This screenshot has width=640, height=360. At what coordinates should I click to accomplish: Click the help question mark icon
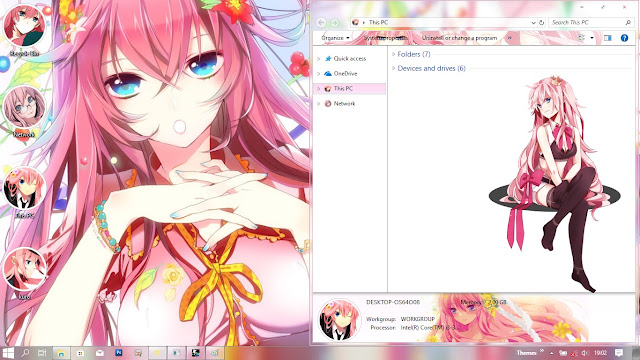click(x=624, y=38)
